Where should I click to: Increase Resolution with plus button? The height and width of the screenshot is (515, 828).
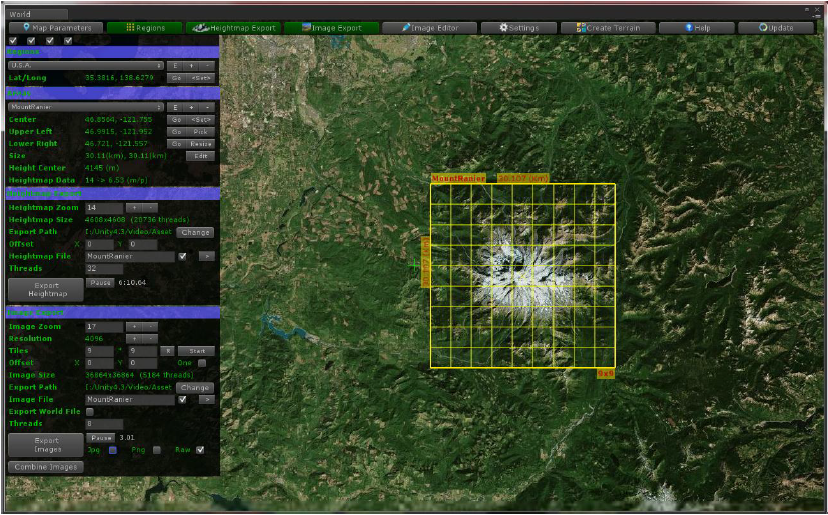134,339
